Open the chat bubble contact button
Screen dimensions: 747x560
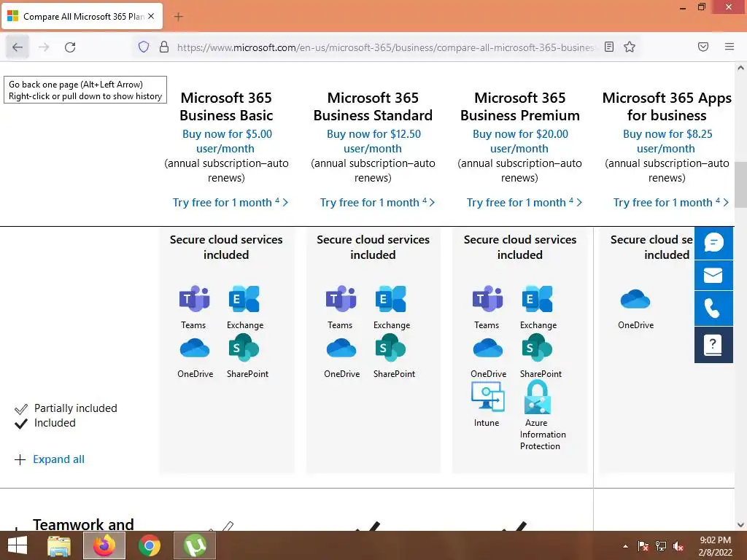click(713, 243)
